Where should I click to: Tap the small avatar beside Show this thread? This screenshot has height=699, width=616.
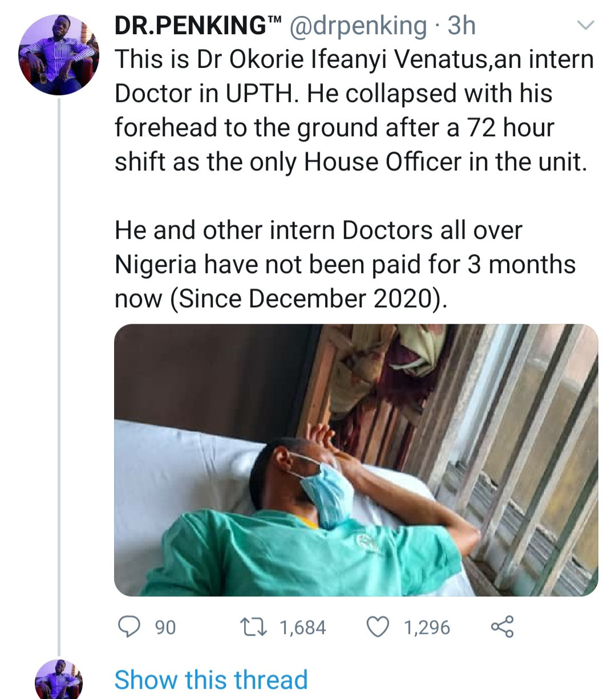(59, 680)
